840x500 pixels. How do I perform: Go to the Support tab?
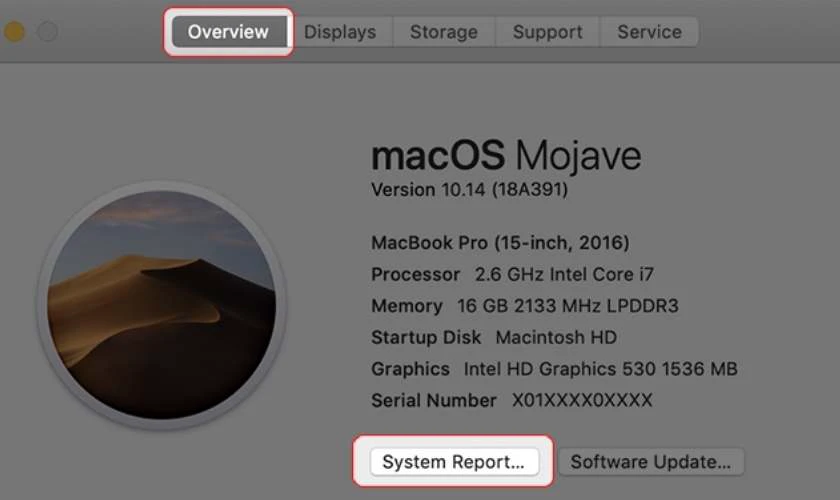point(547,32)
